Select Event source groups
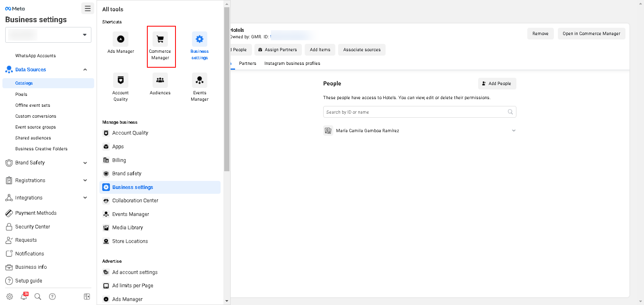The width and height of the screenshot is (644, 305). point(35,127)
